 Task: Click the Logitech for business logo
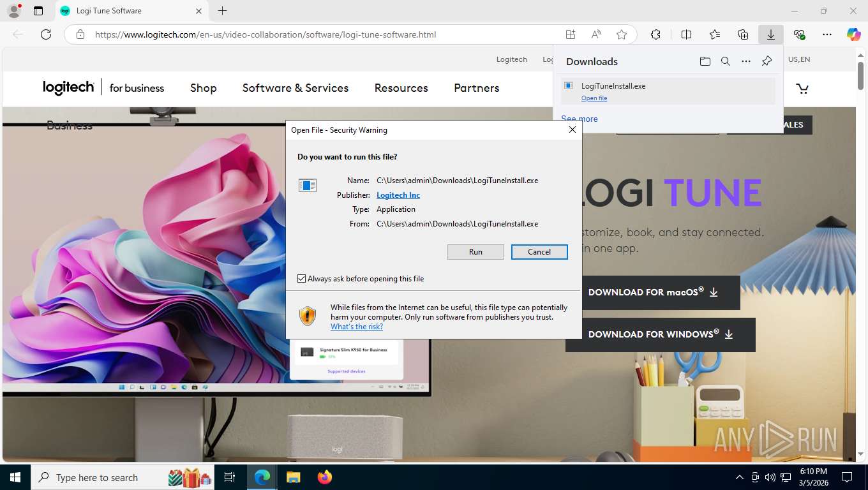[x=103, y=87]
